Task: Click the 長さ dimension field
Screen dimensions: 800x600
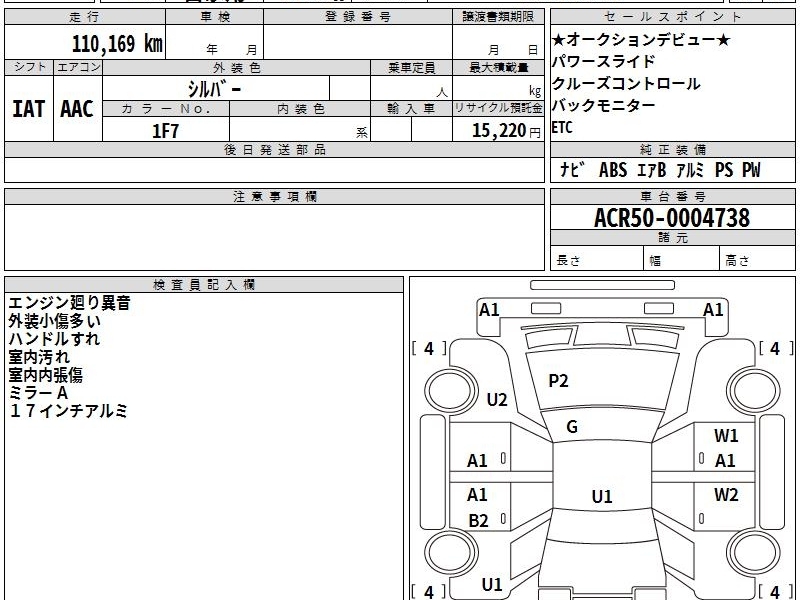Action: [596, 258]
